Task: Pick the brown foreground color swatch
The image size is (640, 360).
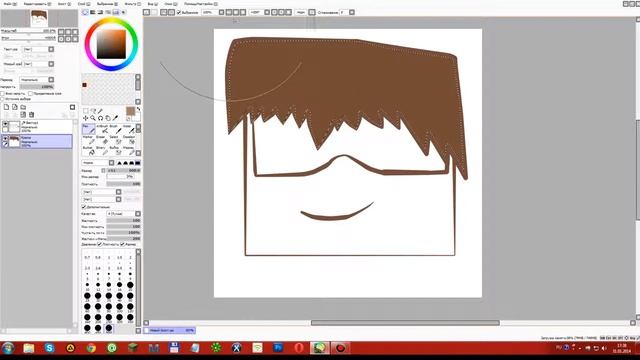Action: [130, 111]
